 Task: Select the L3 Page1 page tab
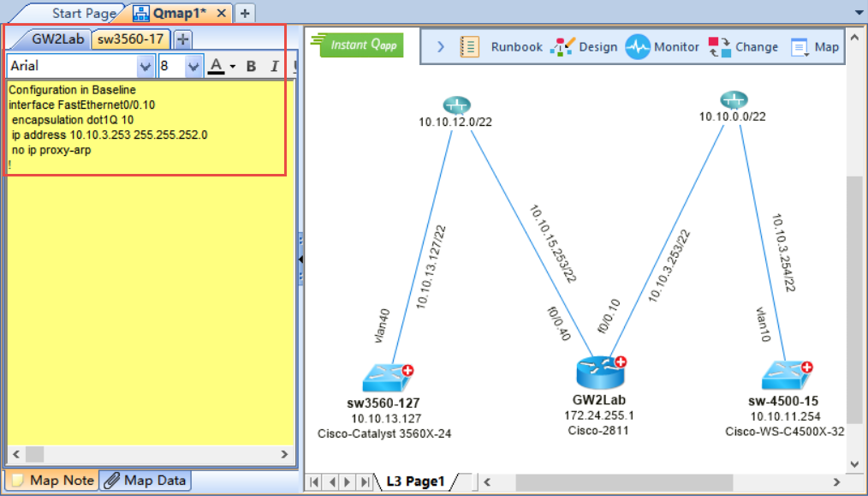415,481
